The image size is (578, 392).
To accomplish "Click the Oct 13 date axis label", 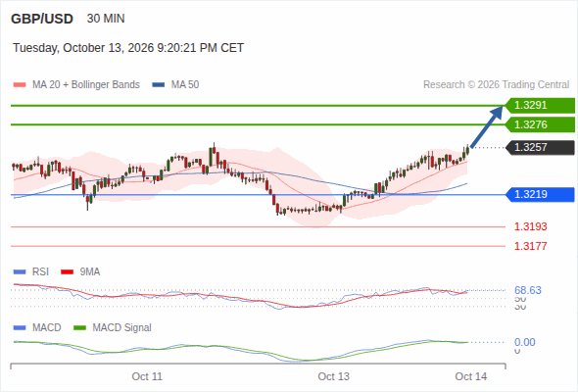I will pos(334,376).
